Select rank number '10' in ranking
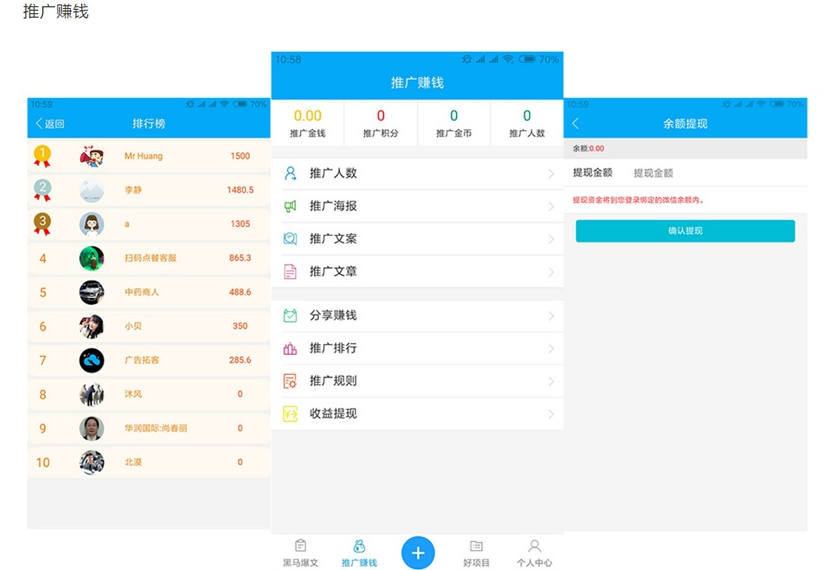This screenshot has width=833, height=570. pos(43,463)
